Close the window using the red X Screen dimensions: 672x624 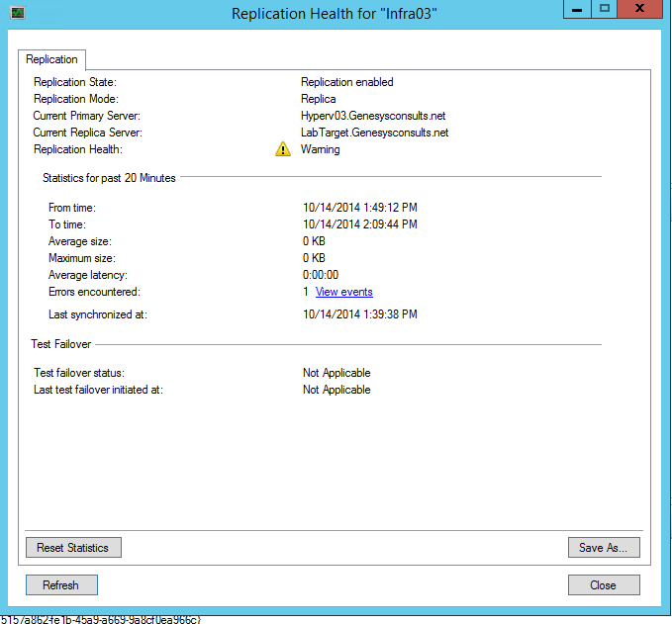(x=641, y=9)
